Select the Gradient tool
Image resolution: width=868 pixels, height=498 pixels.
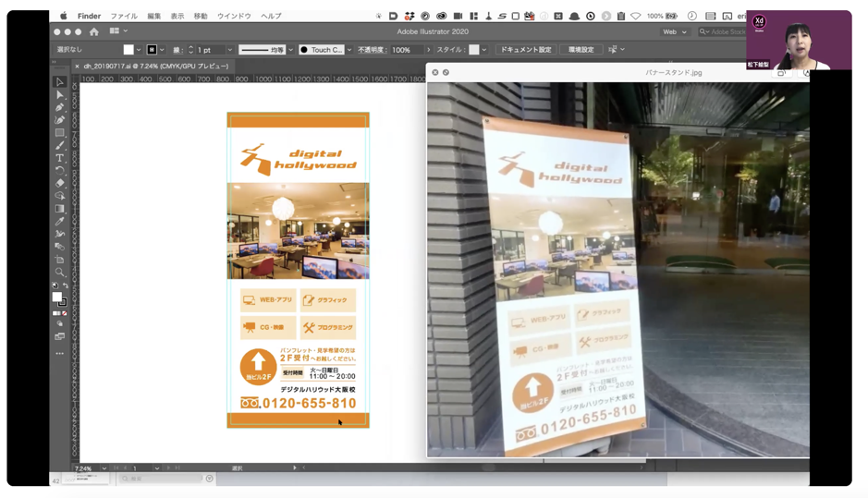(x=60, y=209)
